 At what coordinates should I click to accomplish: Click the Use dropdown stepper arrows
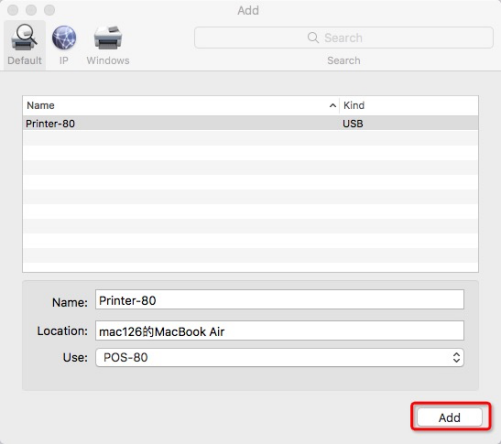click(x=456, y=358)
